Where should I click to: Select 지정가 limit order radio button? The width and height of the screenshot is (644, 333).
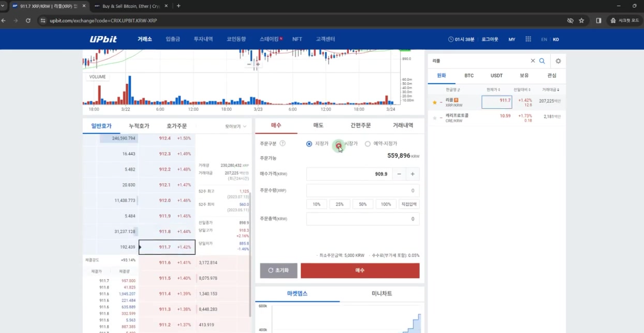[309, 144]
